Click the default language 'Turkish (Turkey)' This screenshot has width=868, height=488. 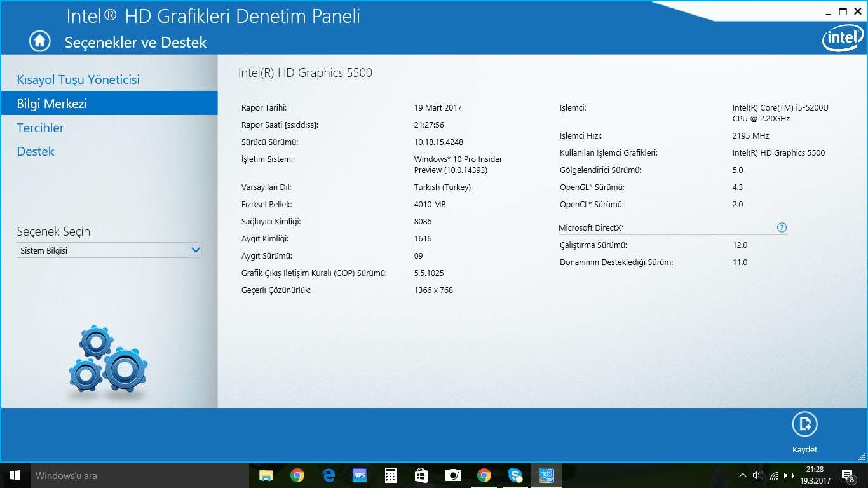click(442, 187)
